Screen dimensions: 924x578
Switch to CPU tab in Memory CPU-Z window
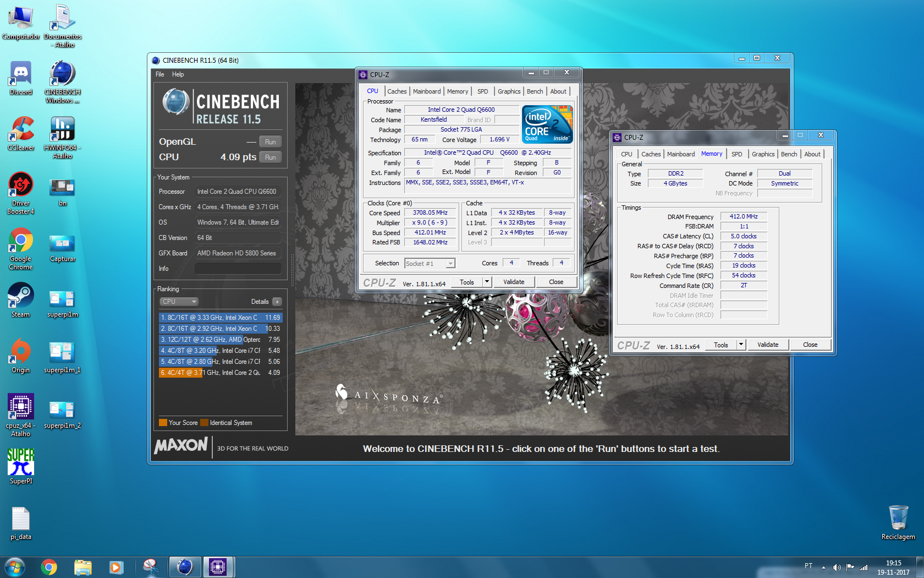(626, 154)
